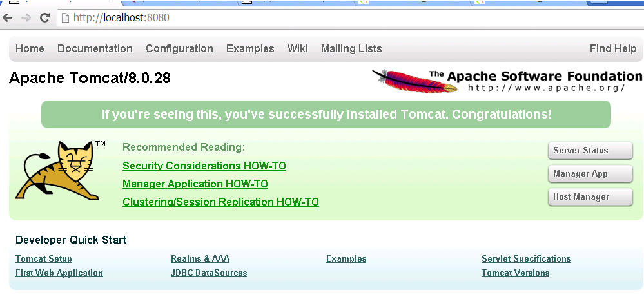Open the JDBC DataSources link
This screenshot has width=644, height=297.
pyautogui.click(x=209, y=273)
